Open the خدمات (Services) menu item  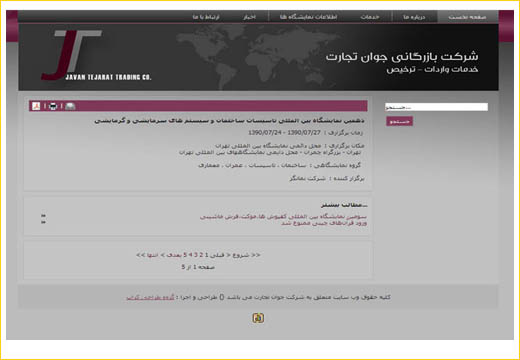[x=370, y=17]
